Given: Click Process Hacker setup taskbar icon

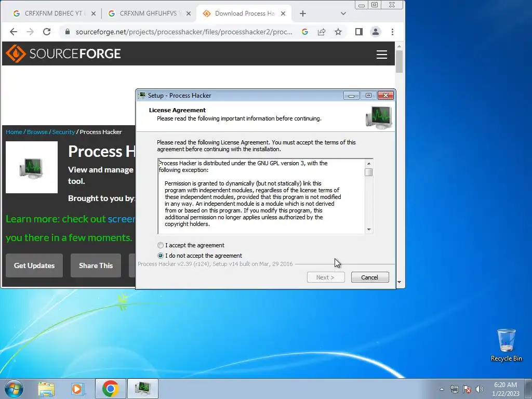Looking at the screenshot, I should [142, 389].
